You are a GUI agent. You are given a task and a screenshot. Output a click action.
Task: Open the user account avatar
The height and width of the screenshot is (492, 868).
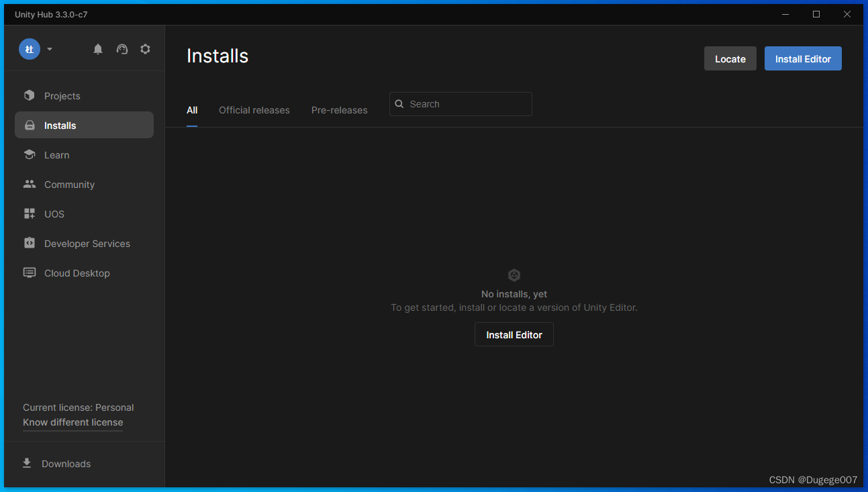point(30,49)
